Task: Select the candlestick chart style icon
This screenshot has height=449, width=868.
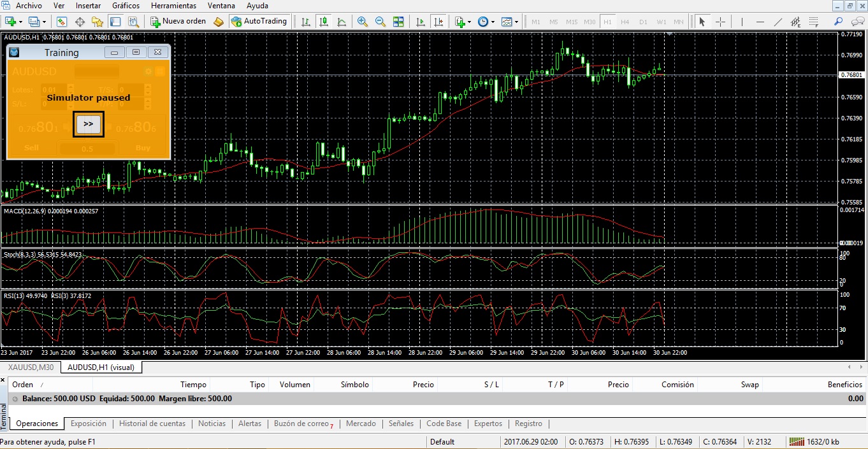Action: tap(325, 21)
